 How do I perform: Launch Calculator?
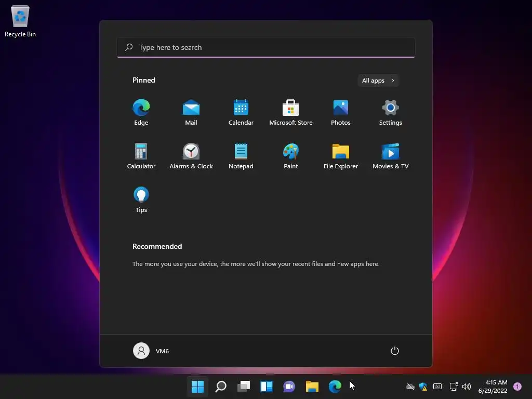[141, 156]
